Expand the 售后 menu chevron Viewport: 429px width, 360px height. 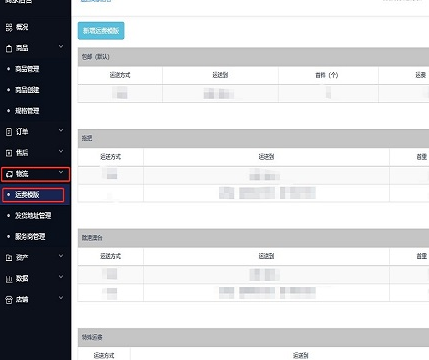(61, 151)
